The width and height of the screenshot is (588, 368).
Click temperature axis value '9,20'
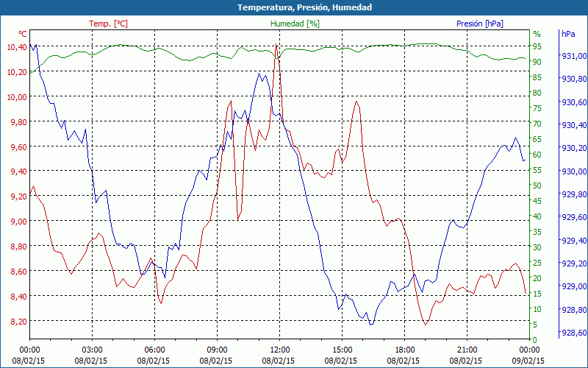point(18,196)
